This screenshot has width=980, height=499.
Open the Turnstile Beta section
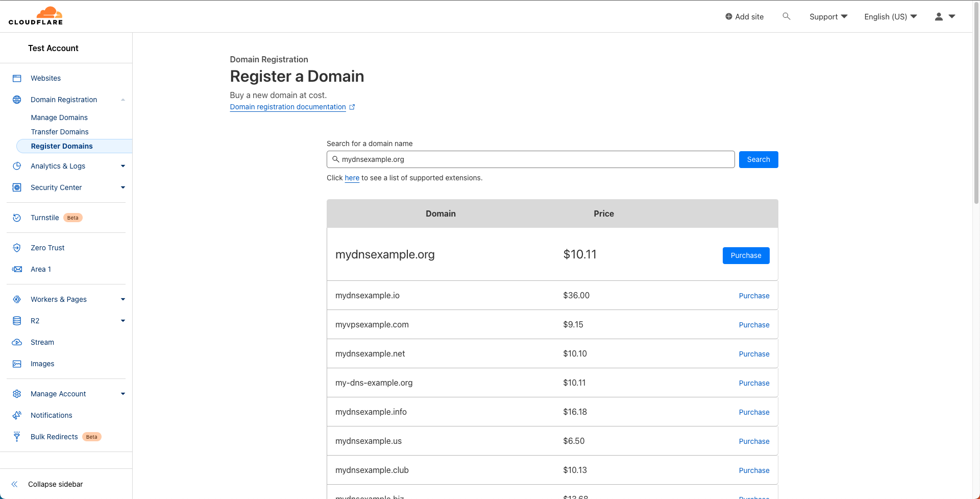(17, 218)
